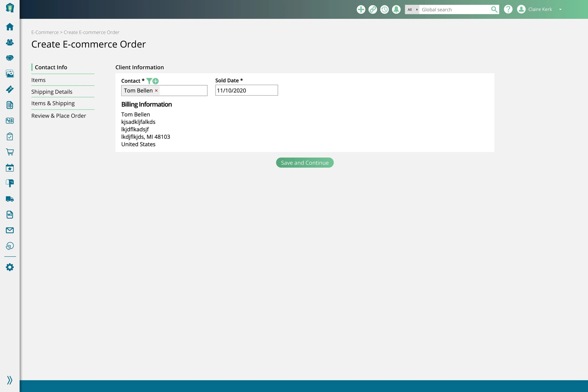Open the All search scope dropdown
The image size is (588, 392).
point(412,9)
